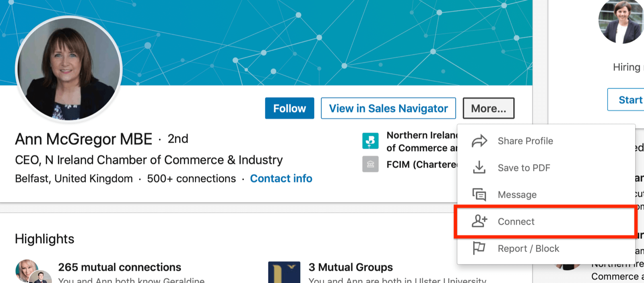The height and width of the screenshot is (283, 644).
Task: Click the FCIM education institution icon
Action: [370, 164]
